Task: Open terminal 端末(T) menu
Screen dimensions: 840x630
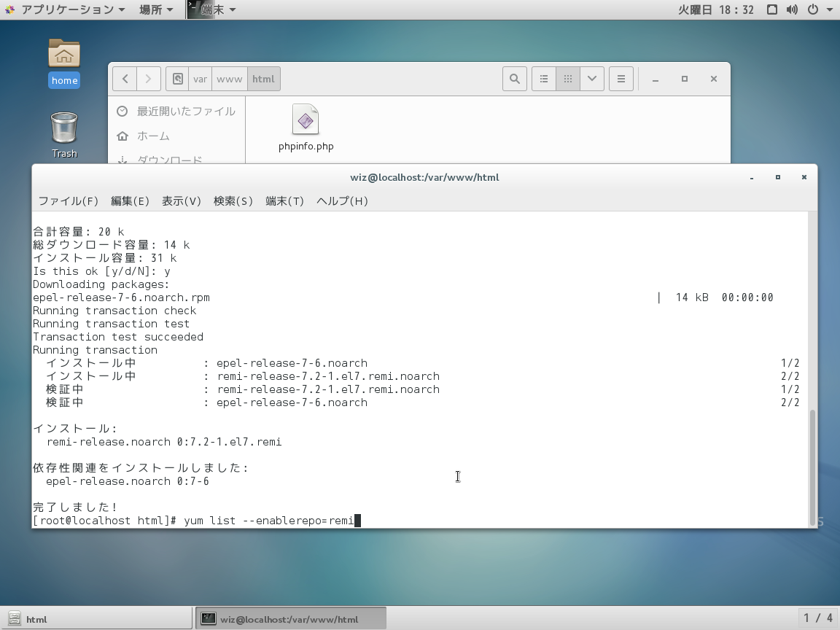Action: click(x=284, y=201)
